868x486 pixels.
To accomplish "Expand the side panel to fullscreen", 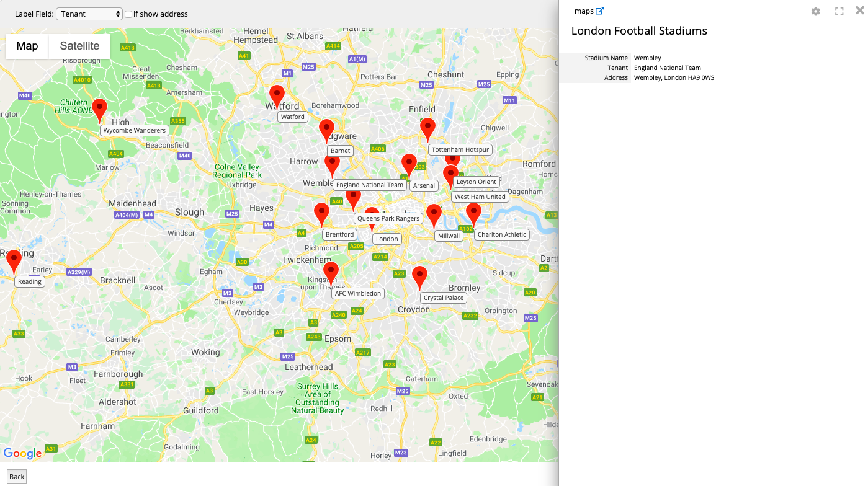I will coord(839,12).
